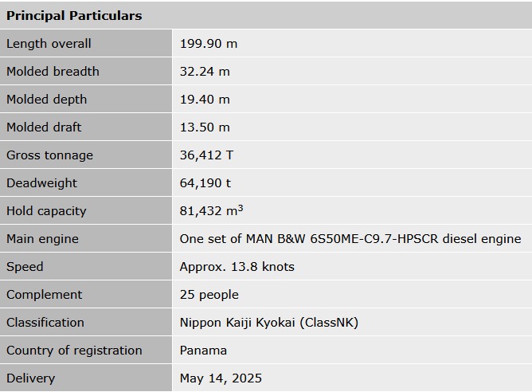Select the Length overall label cell
The height and width of the screenshot is (392, 532).
(x=49, y=44)
